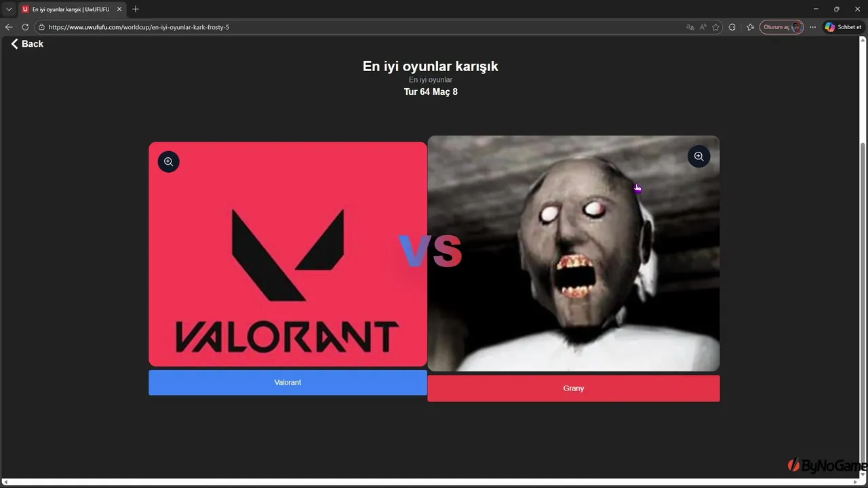
Task: Click the Back link
Action: pos(27,43)
